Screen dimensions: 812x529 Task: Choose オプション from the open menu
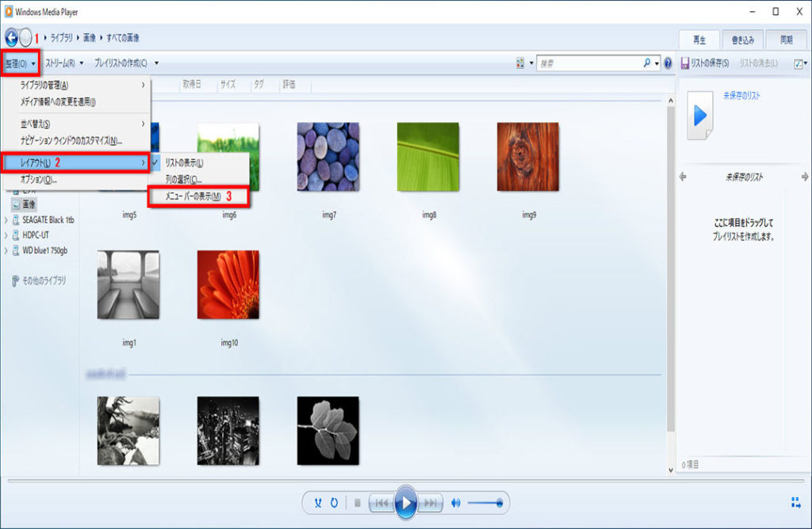click(38, 179)
